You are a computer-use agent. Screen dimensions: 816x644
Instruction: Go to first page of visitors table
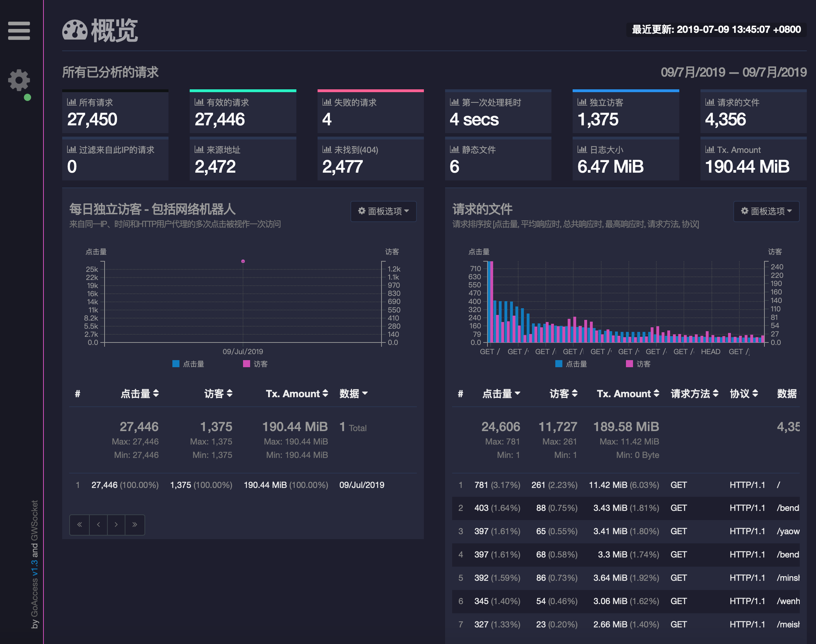pyautogui.click(x=79, y=524)
